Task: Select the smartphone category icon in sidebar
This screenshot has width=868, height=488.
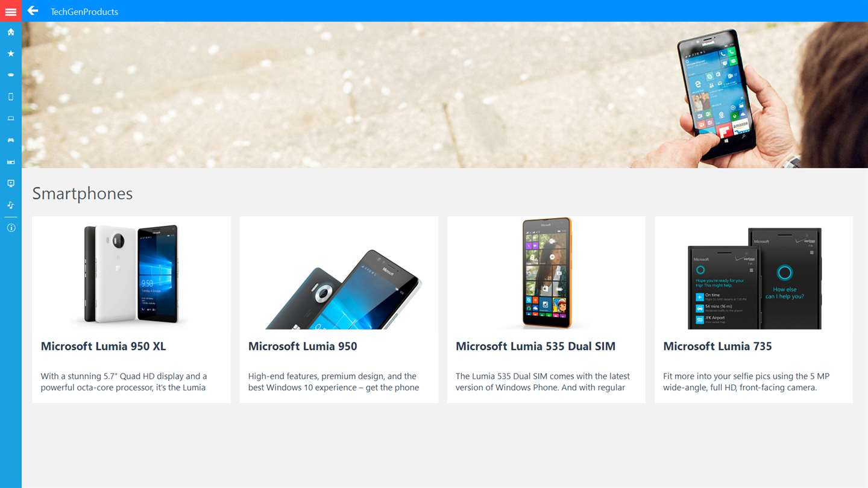Action: pyautogui.click(x=11, y=97)
